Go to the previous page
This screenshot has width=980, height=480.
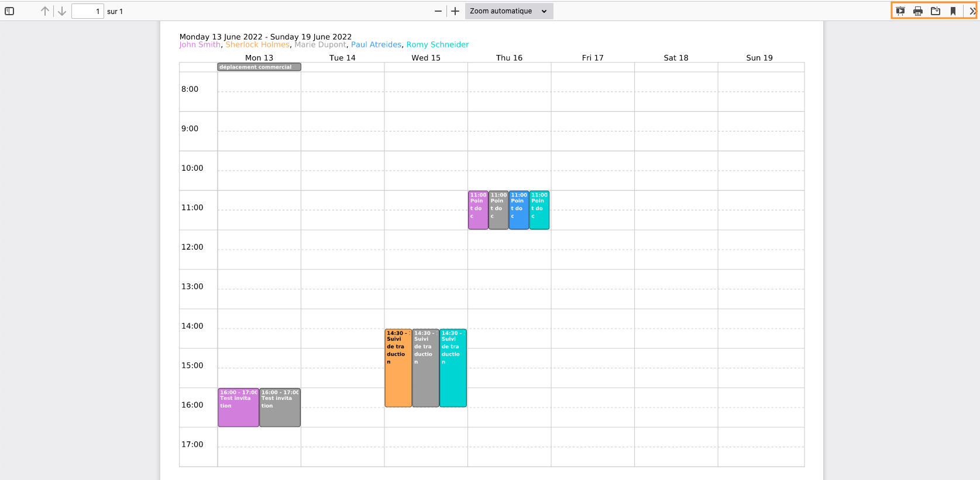[x=45, y=11]
